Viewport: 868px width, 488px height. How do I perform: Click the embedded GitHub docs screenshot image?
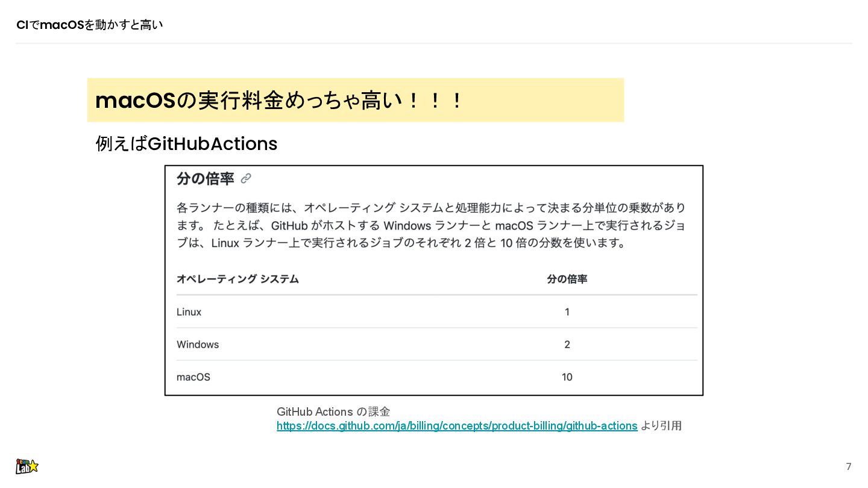point(434,280)
